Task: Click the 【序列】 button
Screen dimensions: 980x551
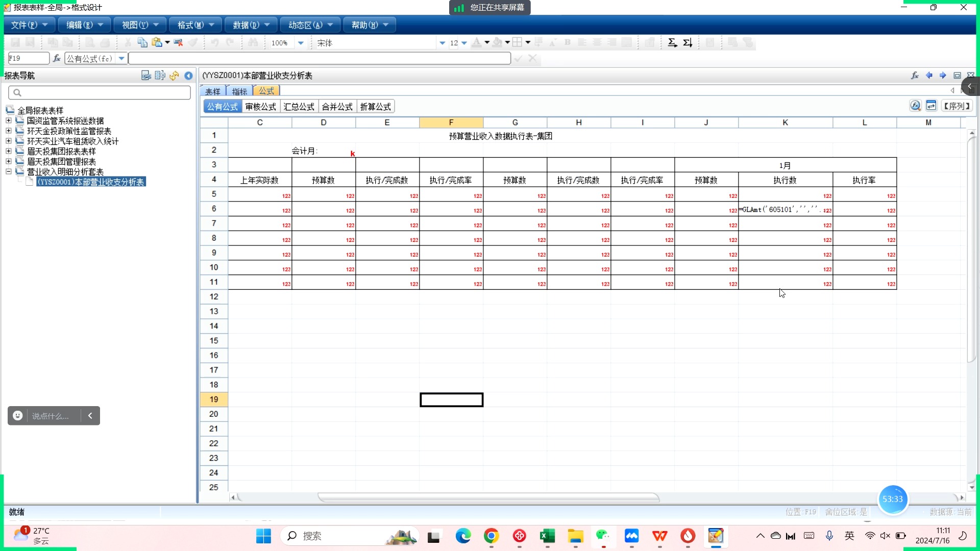Action: (957, 106)
